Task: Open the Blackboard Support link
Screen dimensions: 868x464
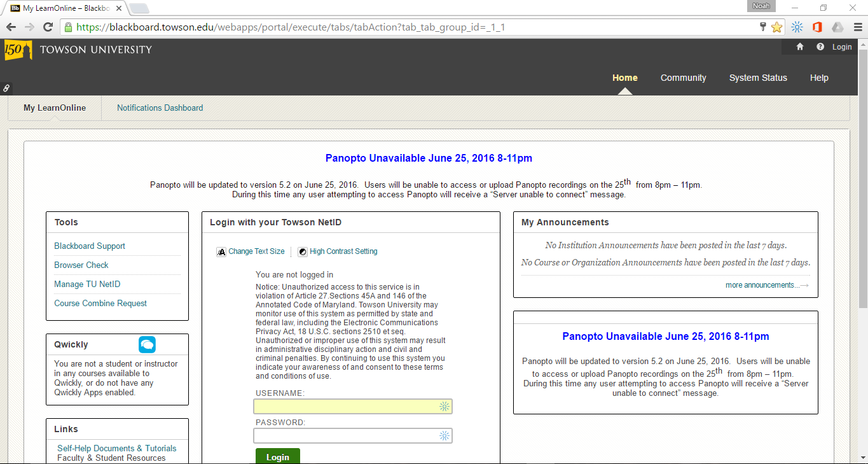Action: (90, 246)
